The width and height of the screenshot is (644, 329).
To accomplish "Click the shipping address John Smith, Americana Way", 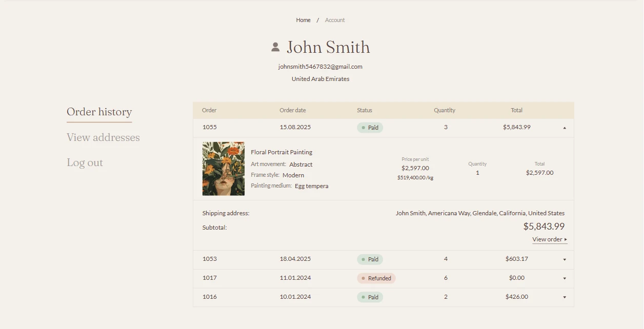I will tap(480, 213).
